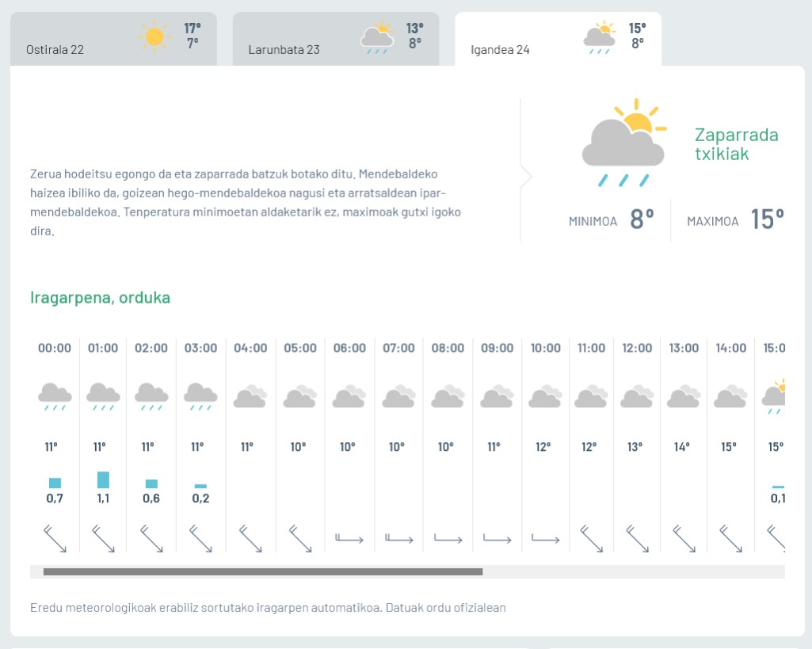Click the 'Eredu meteorologikoak' footnote text
812x649 pixels.
pos(268,608)
